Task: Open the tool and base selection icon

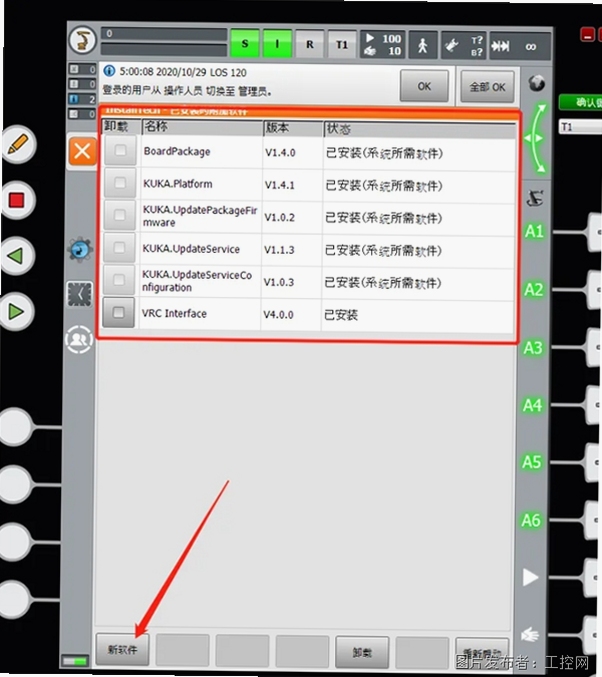Action: (x=463, y=45)
